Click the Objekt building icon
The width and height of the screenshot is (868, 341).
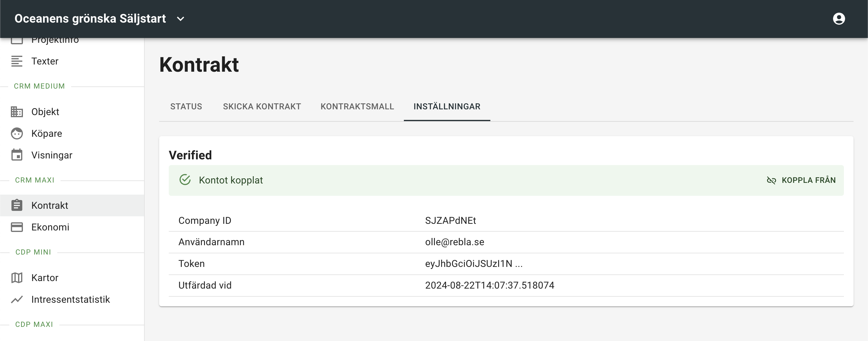click(x=17, y=112)
